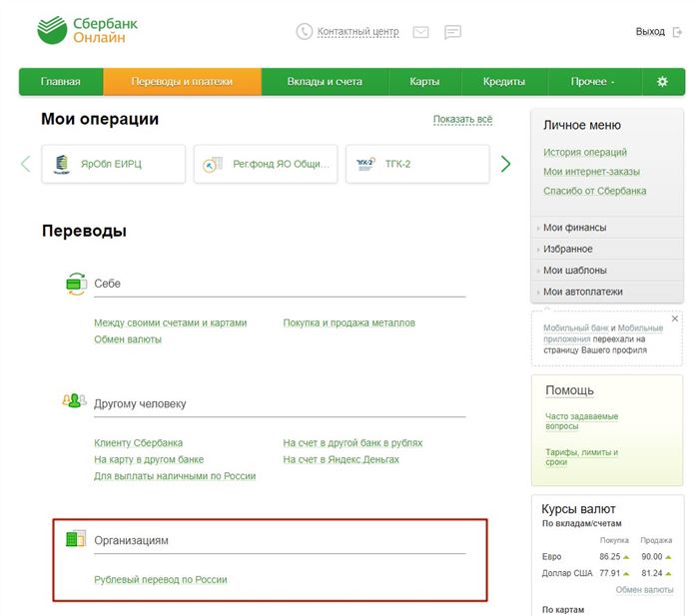The image size is (699, 616).
Task: Click the Организациям section heading
Action: [x=131, y=541]
